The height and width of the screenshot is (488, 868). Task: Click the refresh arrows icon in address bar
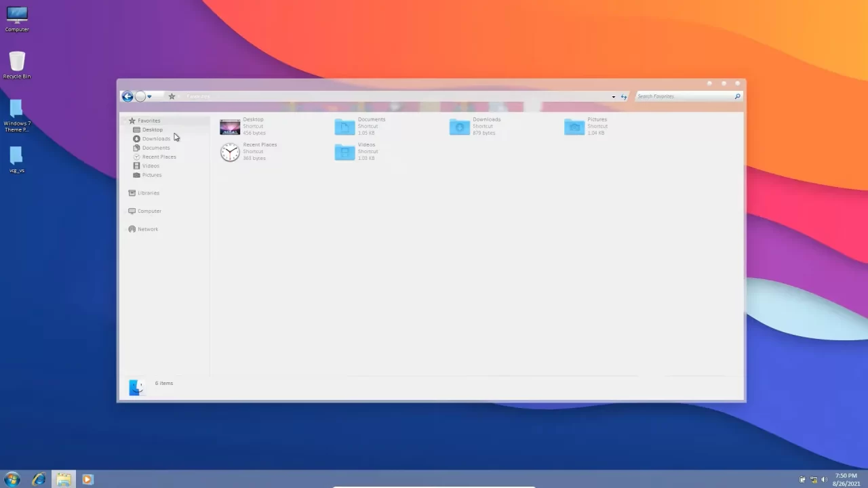(x=624, y=97)
